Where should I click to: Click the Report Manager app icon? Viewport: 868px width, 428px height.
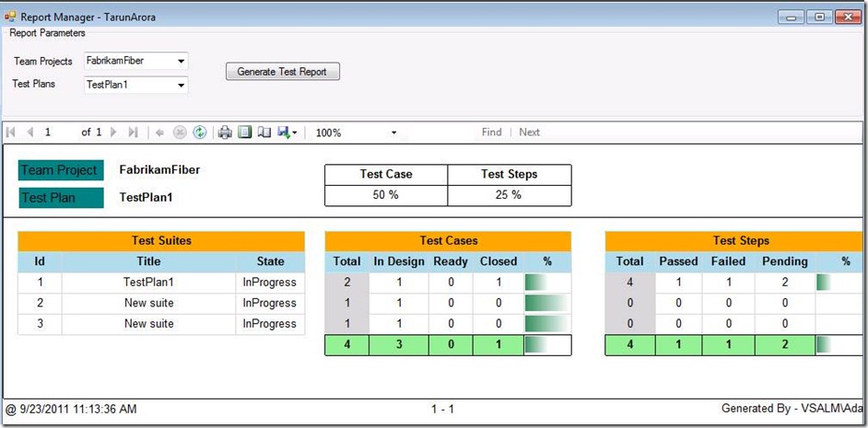click(x=10, y=17)
